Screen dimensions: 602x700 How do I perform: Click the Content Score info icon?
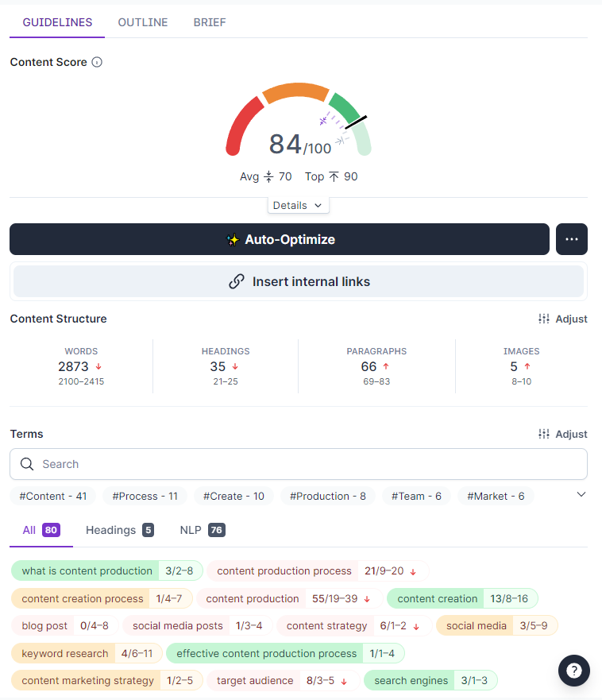[x=97, y=62]
